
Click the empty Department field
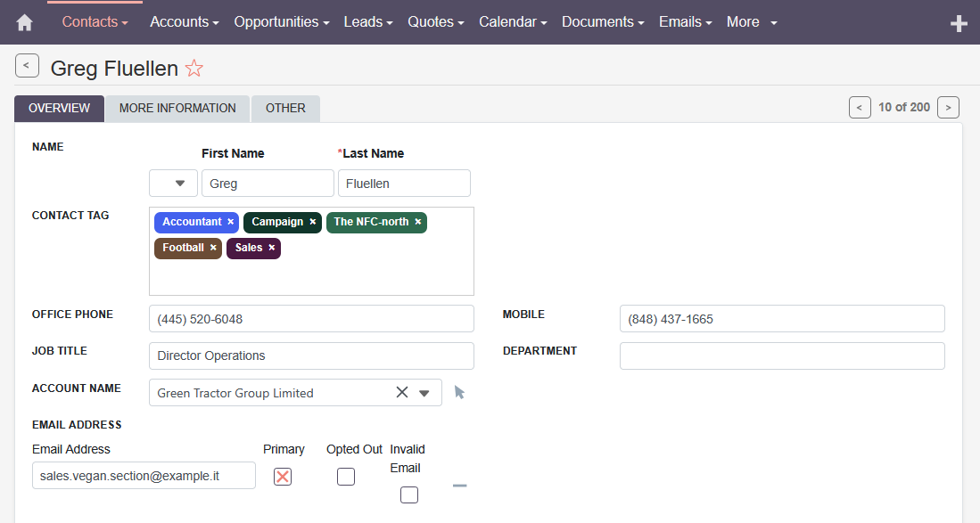(x=782, y=355)
